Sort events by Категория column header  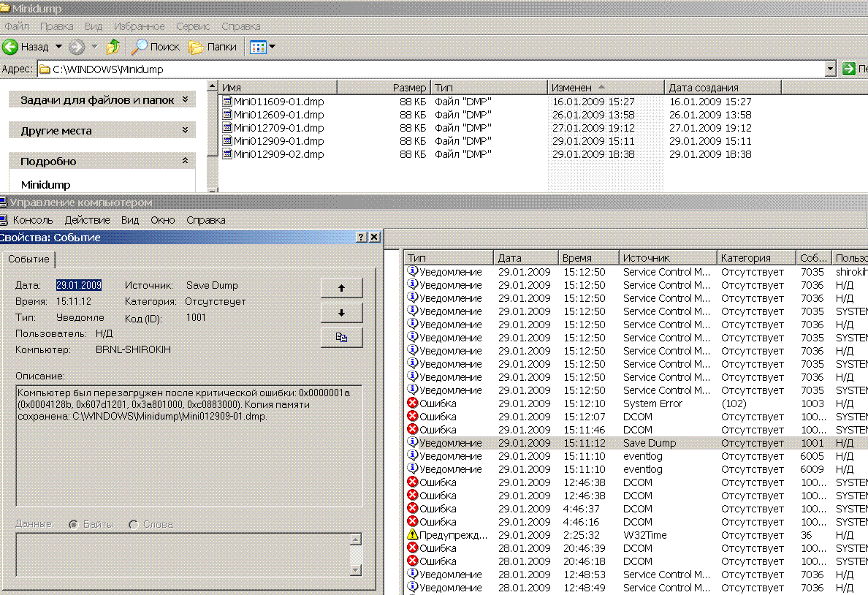tap(756, 257)
